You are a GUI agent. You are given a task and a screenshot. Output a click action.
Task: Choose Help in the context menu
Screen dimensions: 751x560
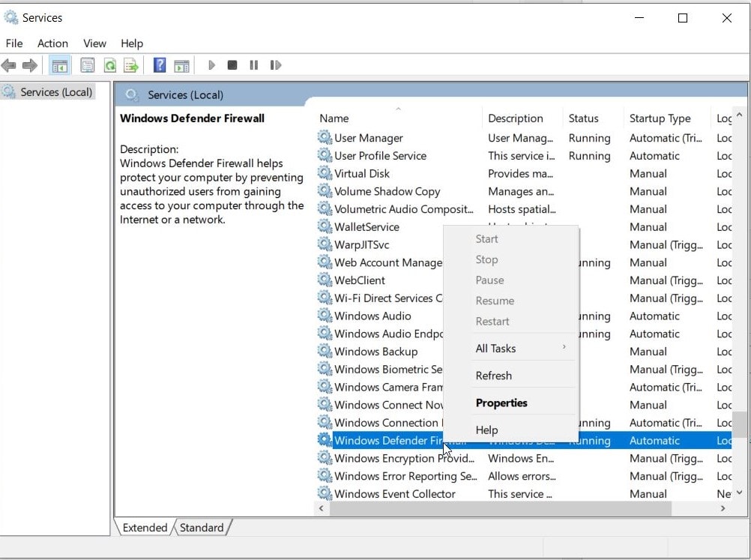click(486, 430)
